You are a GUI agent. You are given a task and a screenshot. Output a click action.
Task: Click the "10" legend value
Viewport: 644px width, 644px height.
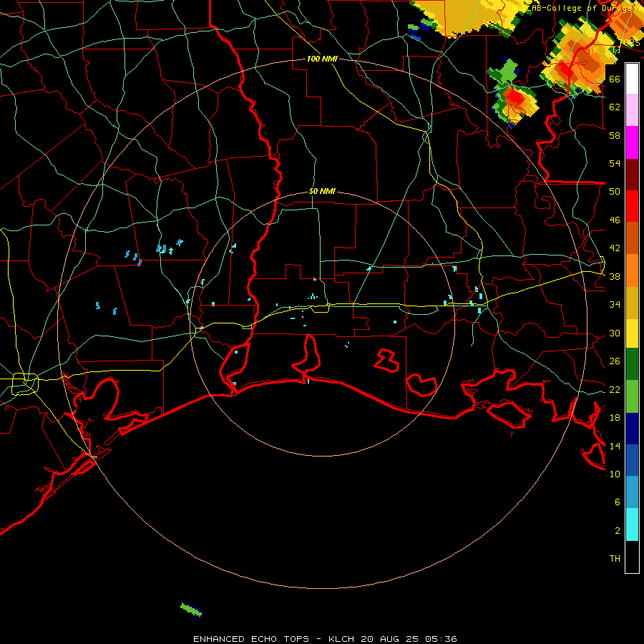615,474
